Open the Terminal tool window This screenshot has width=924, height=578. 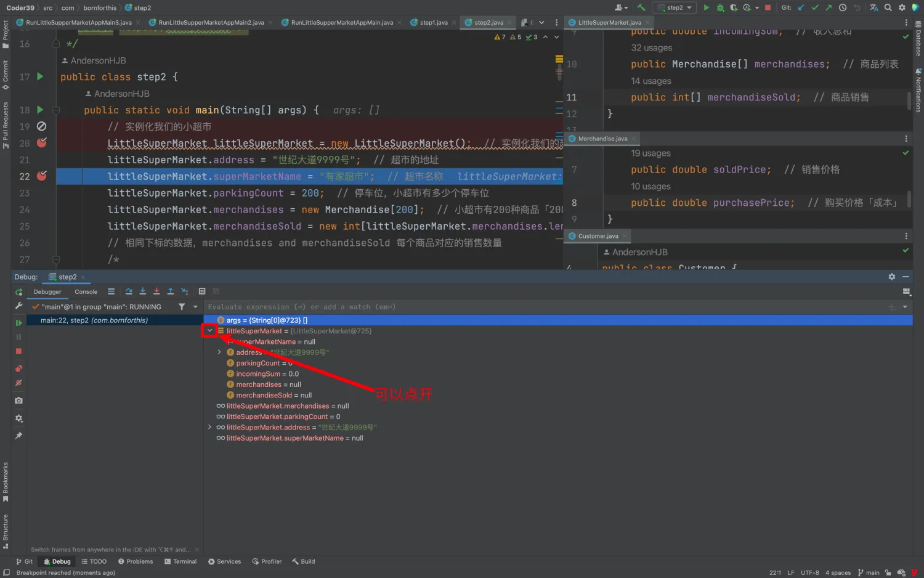coord(180,561)
